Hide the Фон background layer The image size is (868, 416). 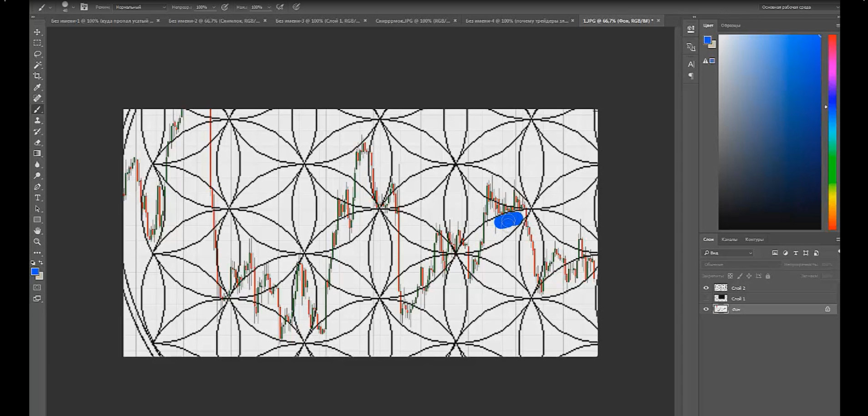tap(706, 309)
